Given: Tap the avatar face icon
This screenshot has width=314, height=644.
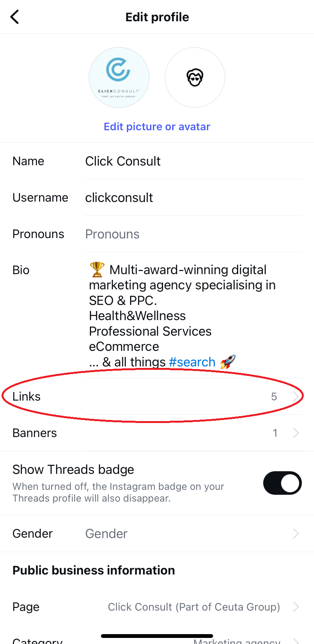Looking at the screenshot, I should (x=195, y=77).
